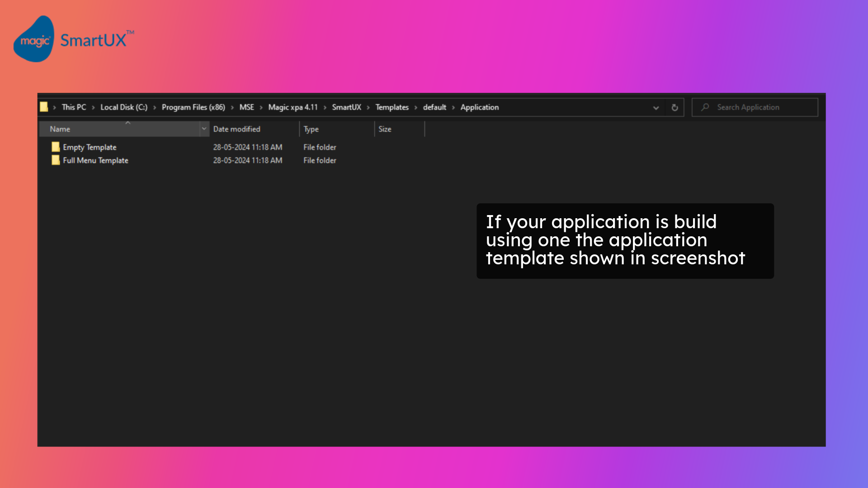Image resolution: width=868 pixels, height=488 pixels.
Task: Click the search magnifier icon
Action: click(705, 107)
